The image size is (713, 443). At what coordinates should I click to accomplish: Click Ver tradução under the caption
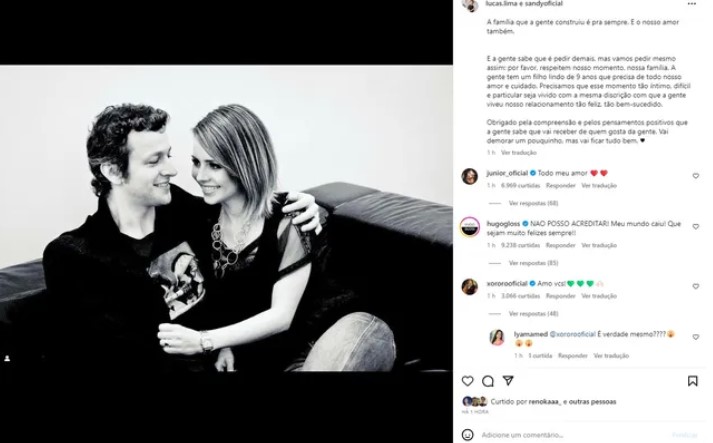(x=519, y=153)
